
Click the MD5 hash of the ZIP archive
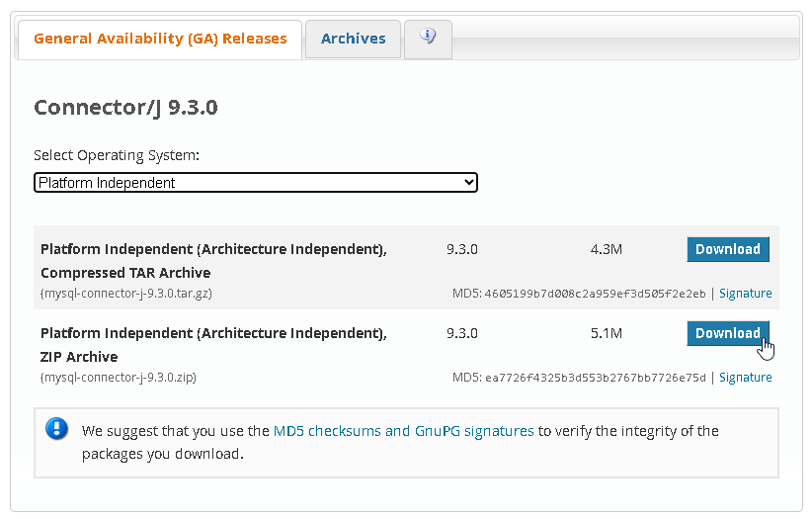[x=595, y=378]
